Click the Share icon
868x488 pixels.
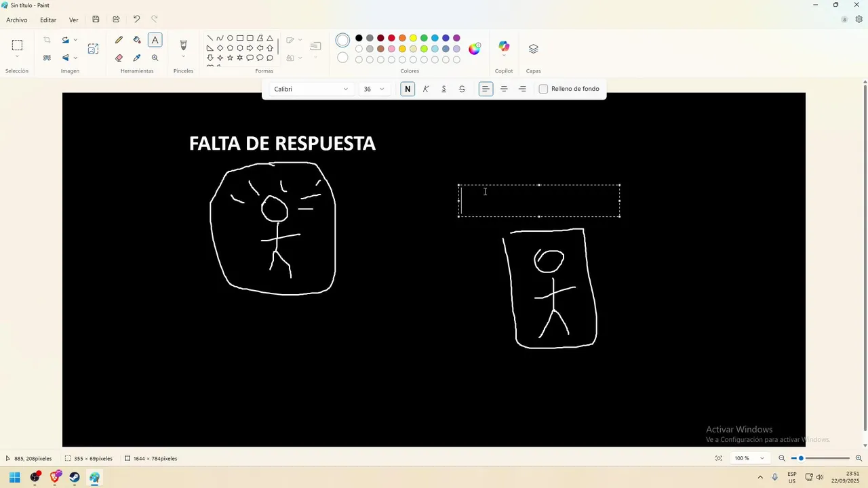(116, 20)
